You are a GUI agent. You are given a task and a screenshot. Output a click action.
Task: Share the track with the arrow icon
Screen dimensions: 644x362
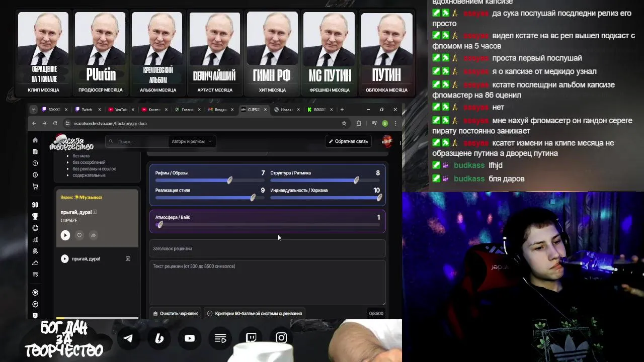click(93, 235)
